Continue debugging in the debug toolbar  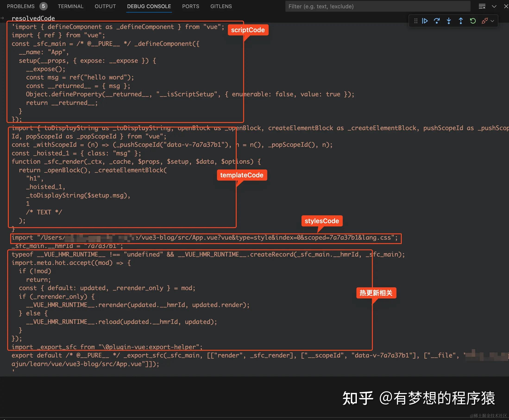coord(424,21)
